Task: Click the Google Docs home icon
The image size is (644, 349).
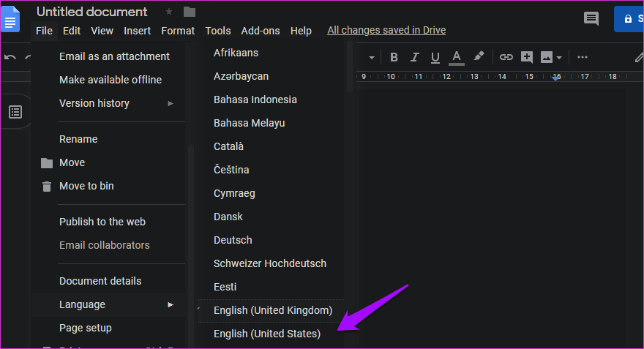Action: pyautogui.click(x=10, y=18)
